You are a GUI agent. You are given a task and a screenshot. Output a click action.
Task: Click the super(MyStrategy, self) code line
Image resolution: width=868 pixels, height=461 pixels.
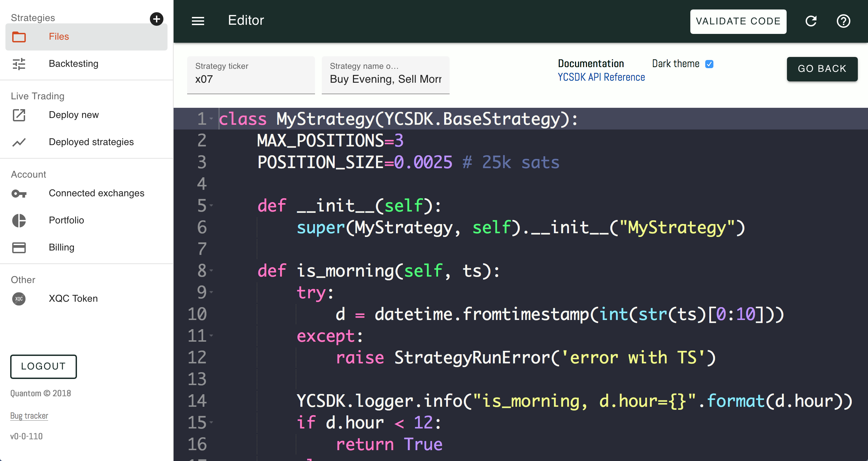(x=521, y=227)
